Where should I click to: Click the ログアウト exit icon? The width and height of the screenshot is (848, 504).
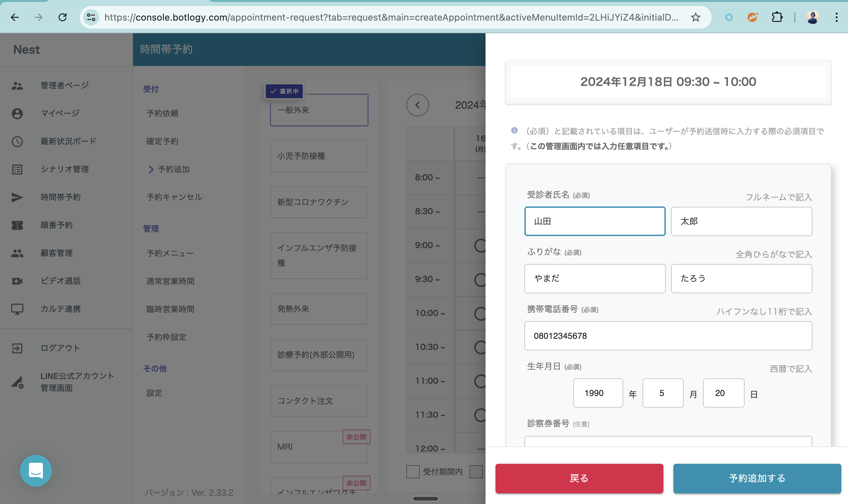[x=17, y=348]
